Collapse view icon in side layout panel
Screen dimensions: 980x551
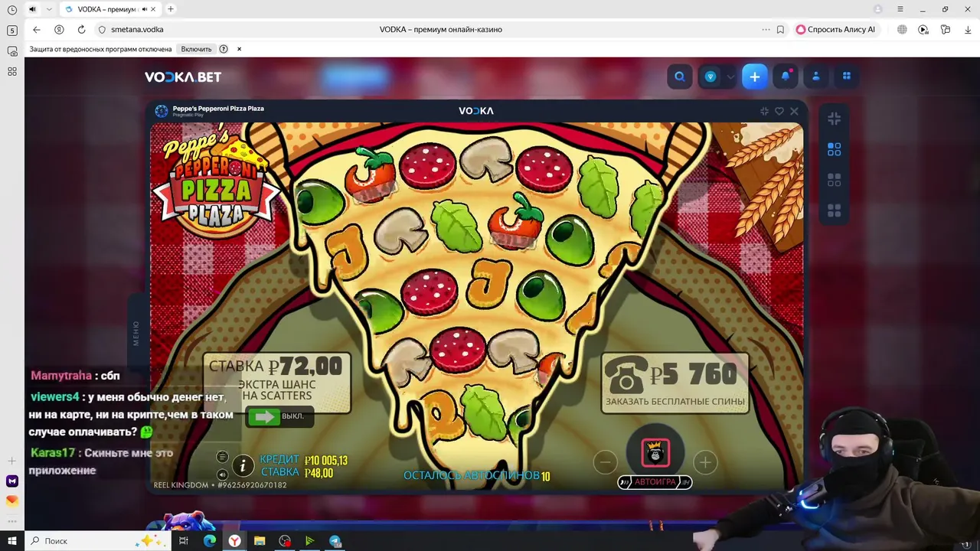(835, 119)
